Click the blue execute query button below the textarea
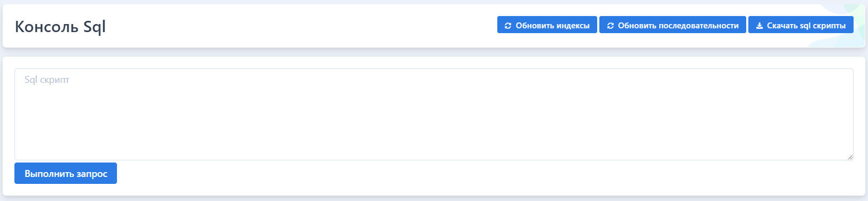868x201 pixels. [x=66, y=173]
